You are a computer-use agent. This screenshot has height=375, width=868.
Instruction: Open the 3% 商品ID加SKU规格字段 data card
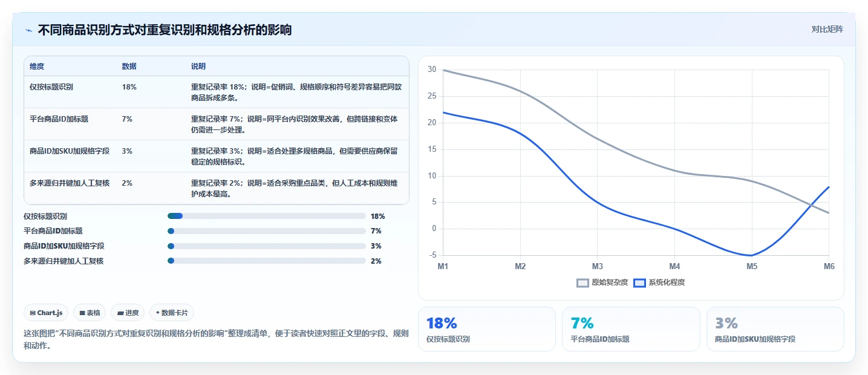tap(775, 329)
